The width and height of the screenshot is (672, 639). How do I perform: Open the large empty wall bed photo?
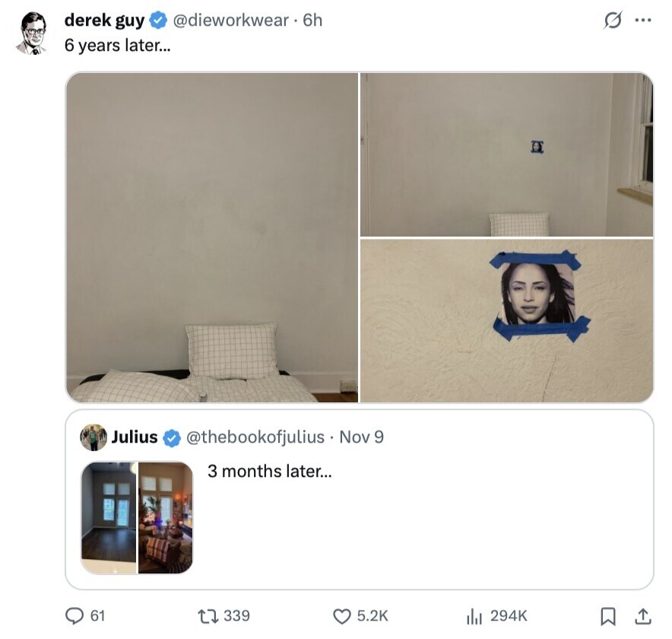click(212, 237)
